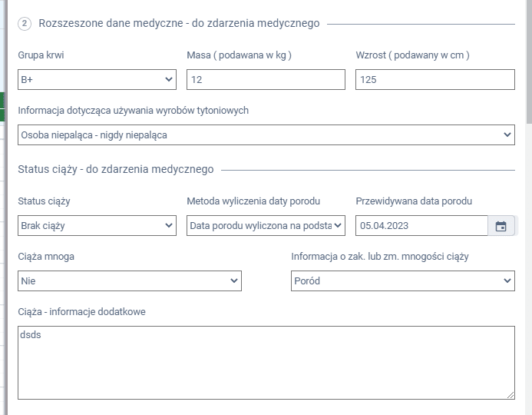This screenshot has width=532, height=415.
Task: Expand the dropdown showing Poród
Action: point(402,281)
